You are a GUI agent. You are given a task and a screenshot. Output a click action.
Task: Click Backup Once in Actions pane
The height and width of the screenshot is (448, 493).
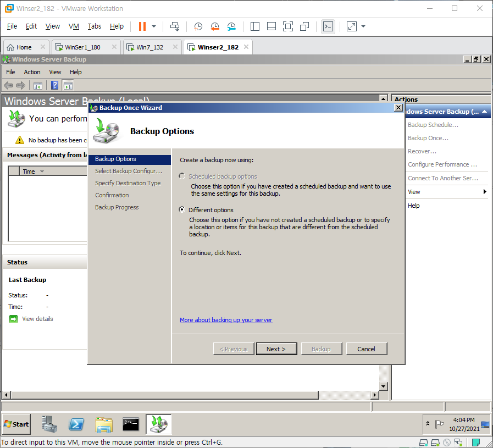pyautogui.click(x=428, y=138)
